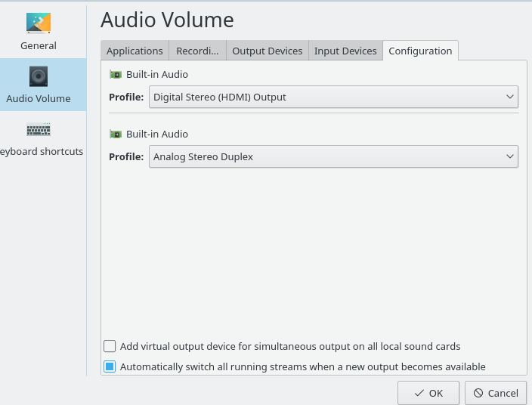Click the second Built-in Audio sound card icon
The height and width of the screenshot is (405, 532).
point(116,134)
